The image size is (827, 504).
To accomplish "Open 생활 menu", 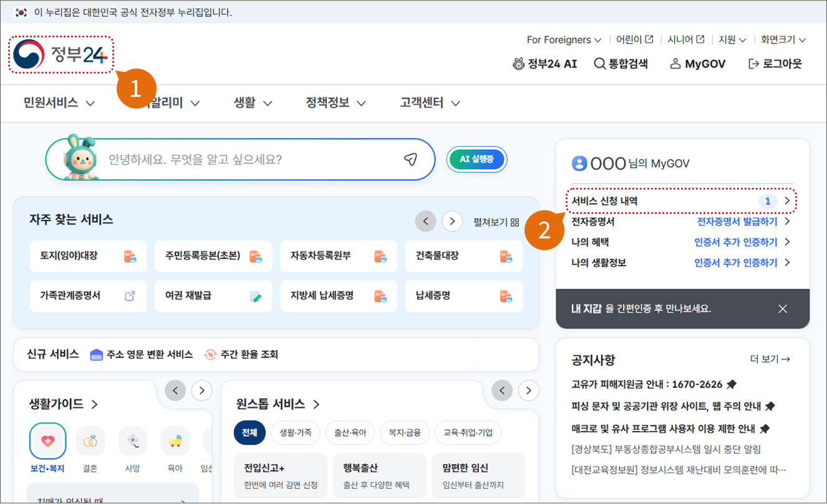I will tap(253, 103).
